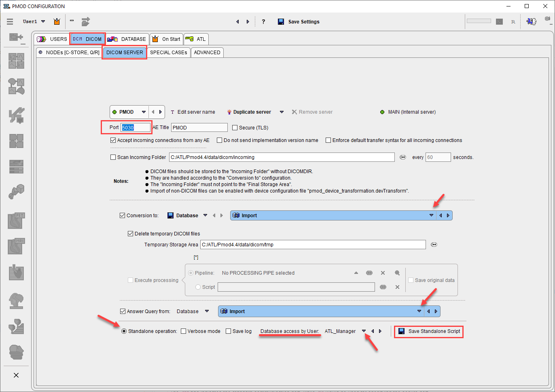This screenshot has height=392, width=555.
Task: Toggle Accept incoming connections from any AE
Action: coord(113,140)
